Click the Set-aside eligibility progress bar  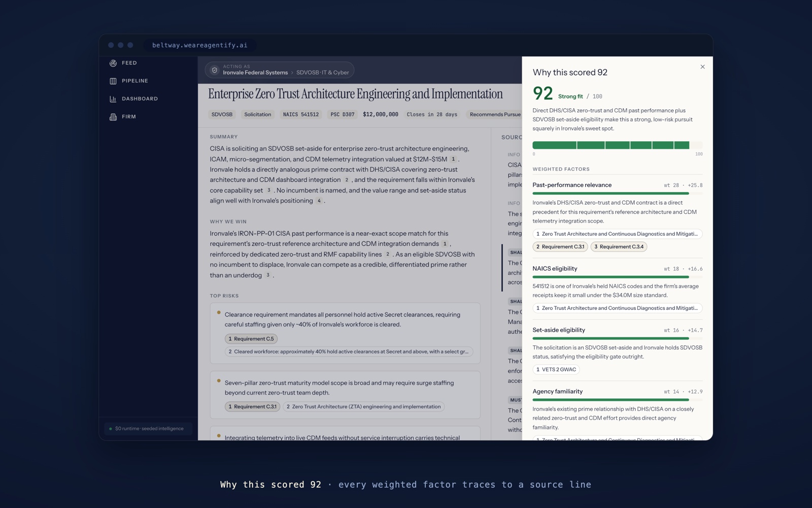[x=618, y=338]
